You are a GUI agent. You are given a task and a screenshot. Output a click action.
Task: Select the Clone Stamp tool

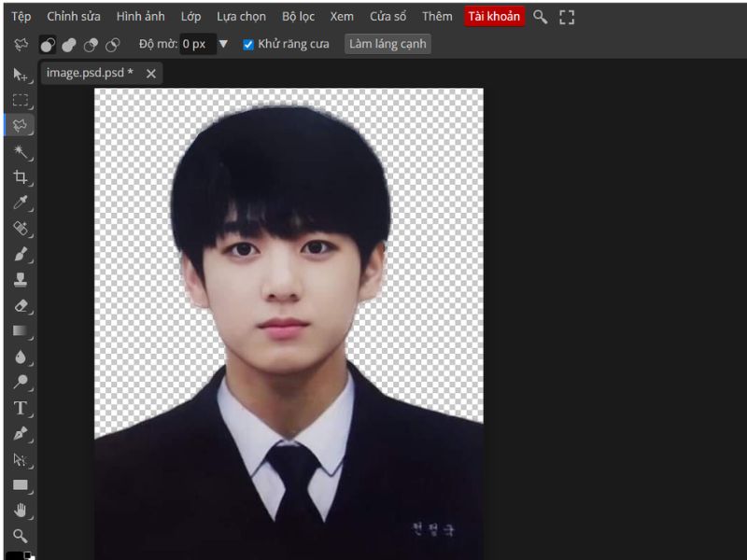[x=20, y=280]
